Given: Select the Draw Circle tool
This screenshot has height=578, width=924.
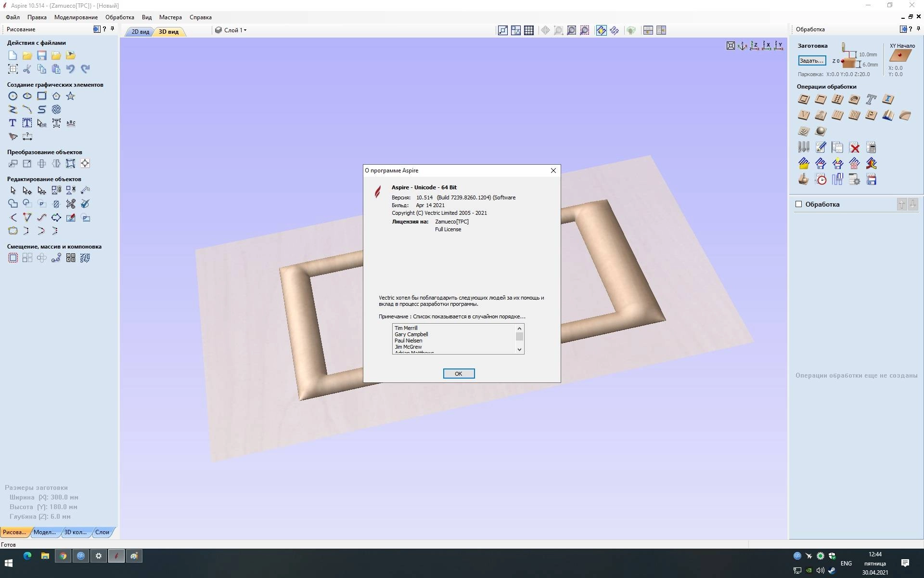Looking at the screenshot, I should coord(13,96).
